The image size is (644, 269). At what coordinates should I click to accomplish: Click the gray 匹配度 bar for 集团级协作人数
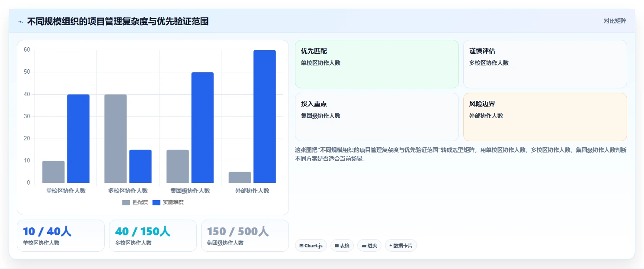pos(178,166)
